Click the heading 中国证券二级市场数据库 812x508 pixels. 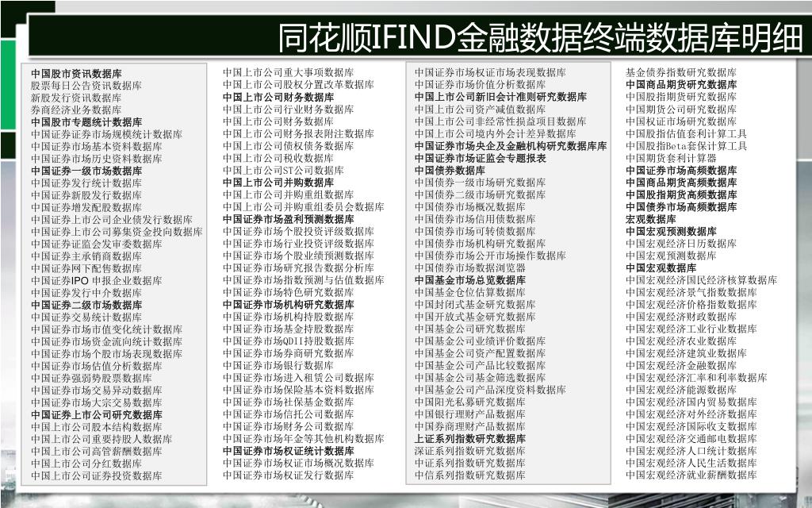pyautogui.click(x=86, y=305)
